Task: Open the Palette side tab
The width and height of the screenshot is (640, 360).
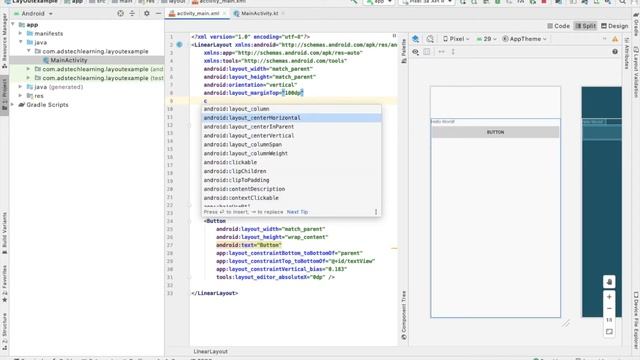Action: pyautogui.click(x=404, y=51)
